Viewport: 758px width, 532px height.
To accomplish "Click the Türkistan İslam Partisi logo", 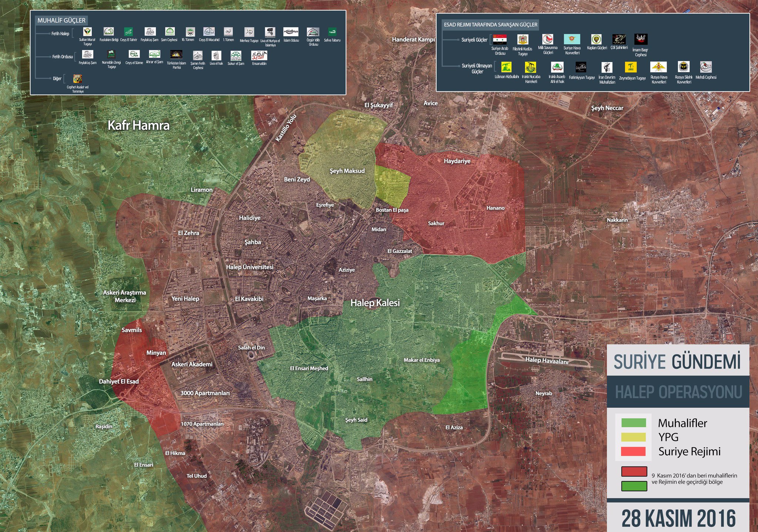I will coord(176,55).
